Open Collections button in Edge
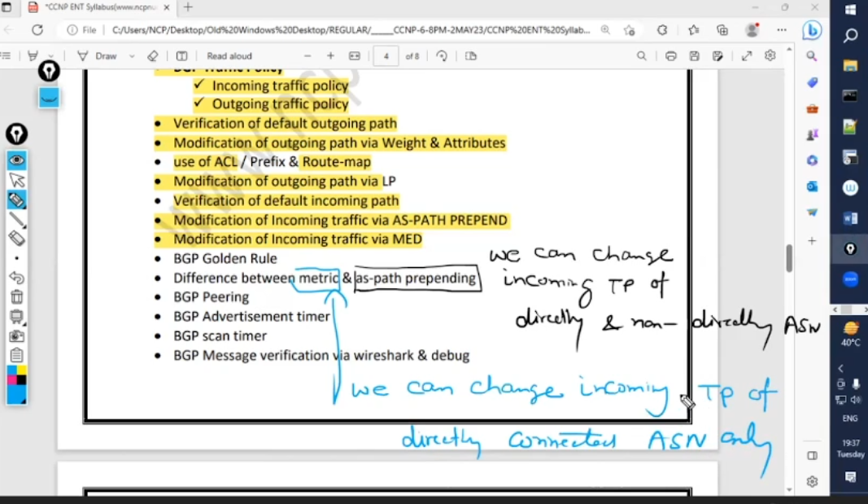The width and height of the screenshot is (868, 504). pyautogui.click(x=722, y=30)
